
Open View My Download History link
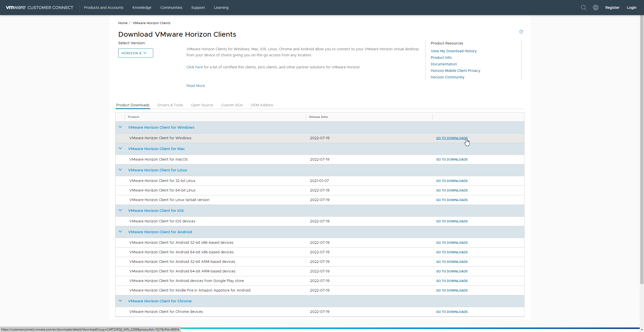point(453,51)
